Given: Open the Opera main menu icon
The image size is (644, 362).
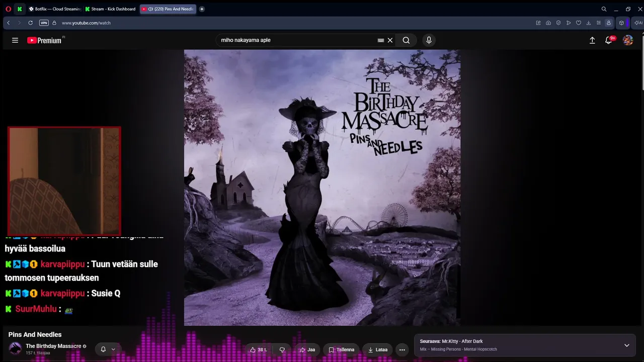Looking at the screenshot, I should point(8,9).
